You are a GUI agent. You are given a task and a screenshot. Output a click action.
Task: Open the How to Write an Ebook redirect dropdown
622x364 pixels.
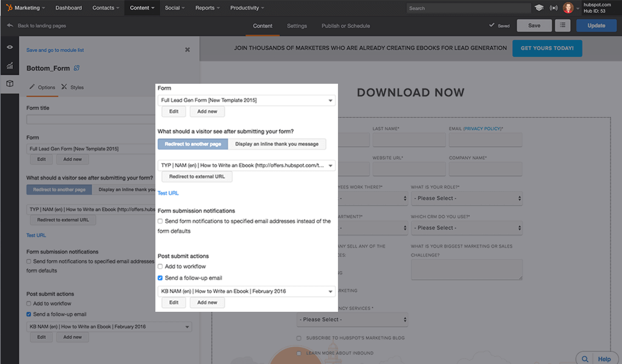[246, 165]
